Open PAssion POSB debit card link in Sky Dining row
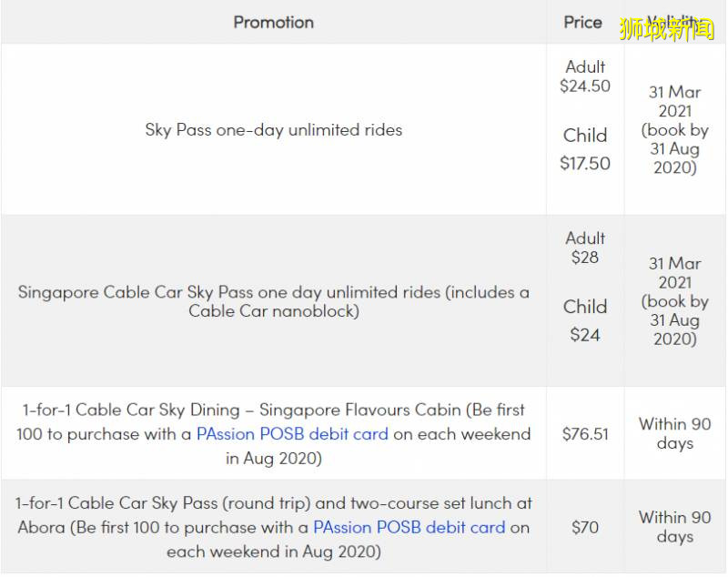The image size is (728, 577). click(292, 434)
